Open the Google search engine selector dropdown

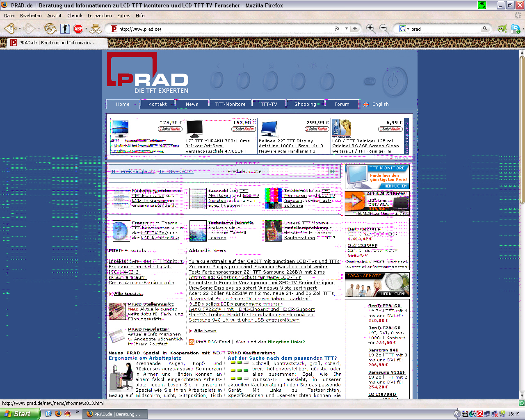(x=404, y=29)
